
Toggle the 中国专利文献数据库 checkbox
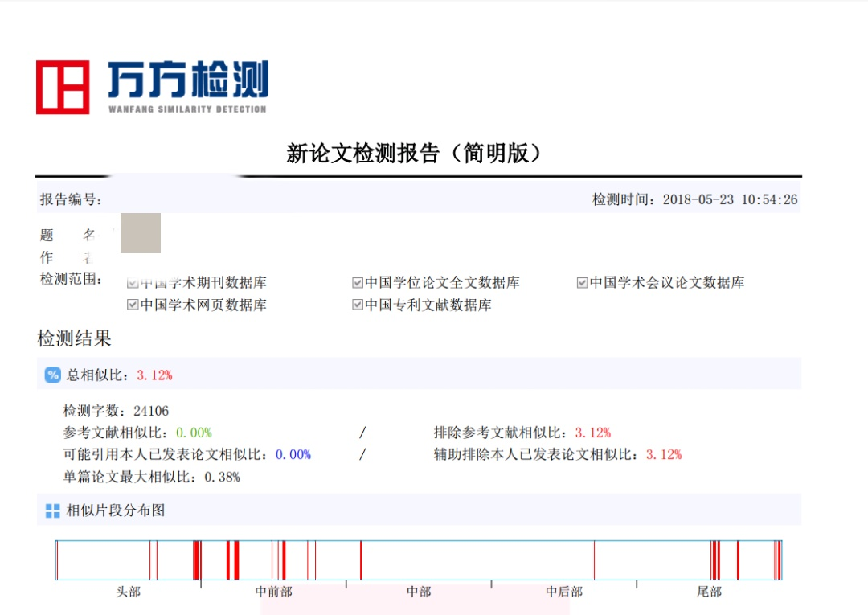356,305
